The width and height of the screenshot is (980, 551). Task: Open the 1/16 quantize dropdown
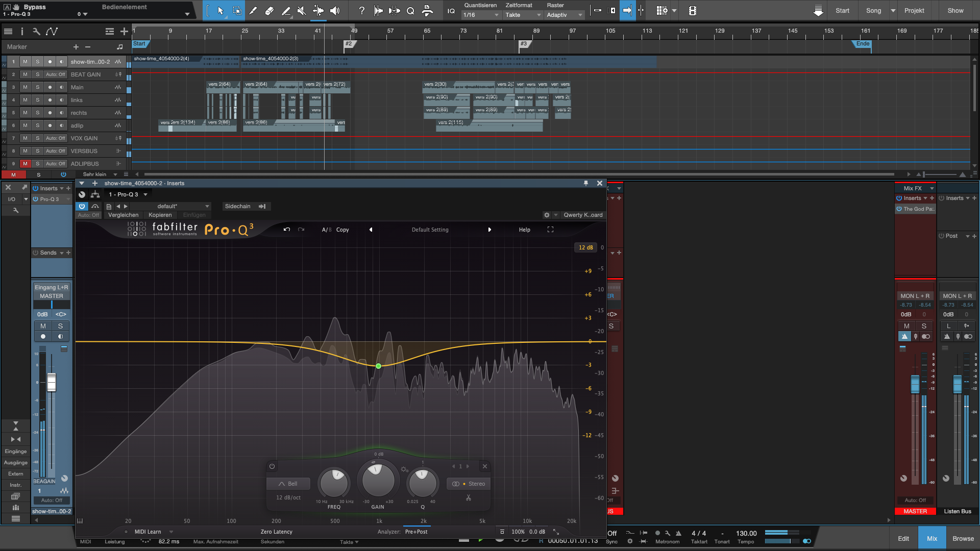(x=481, y=15)
